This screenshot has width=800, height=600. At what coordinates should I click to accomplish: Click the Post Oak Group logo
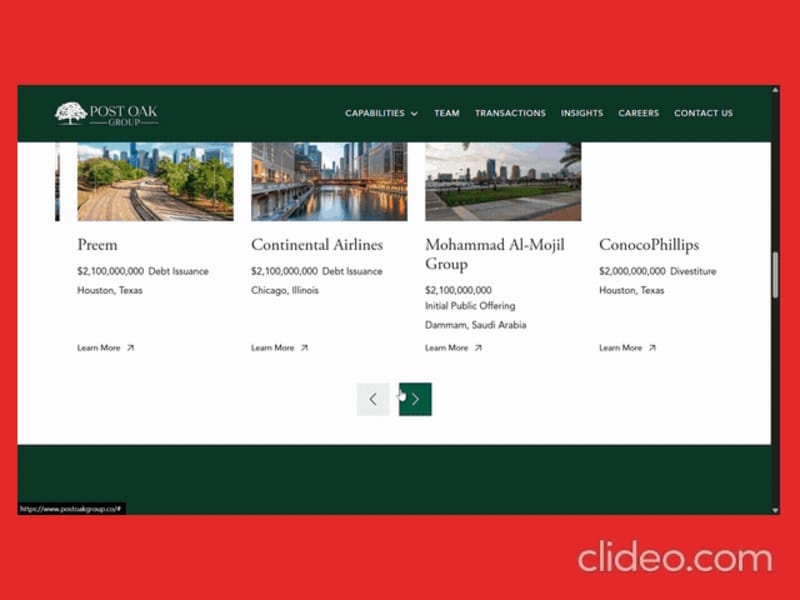(107, 114)
